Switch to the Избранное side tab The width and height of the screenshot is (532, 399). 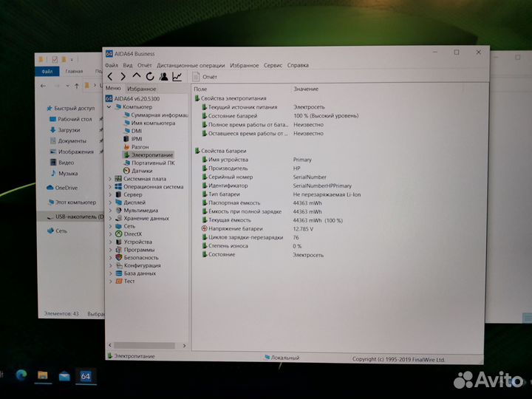tap(141, 89)
